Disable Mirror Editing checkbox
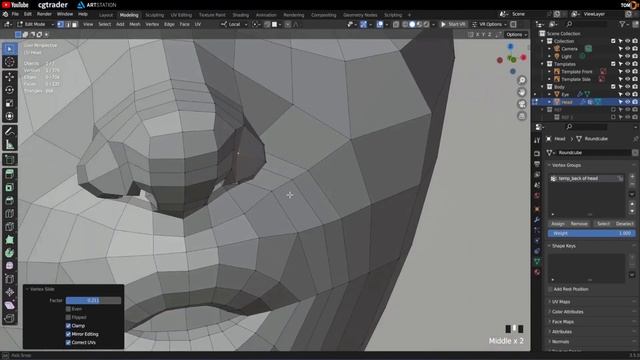This screenshot has height=360, width=640. pyautogui.click(x=68, y=334)
